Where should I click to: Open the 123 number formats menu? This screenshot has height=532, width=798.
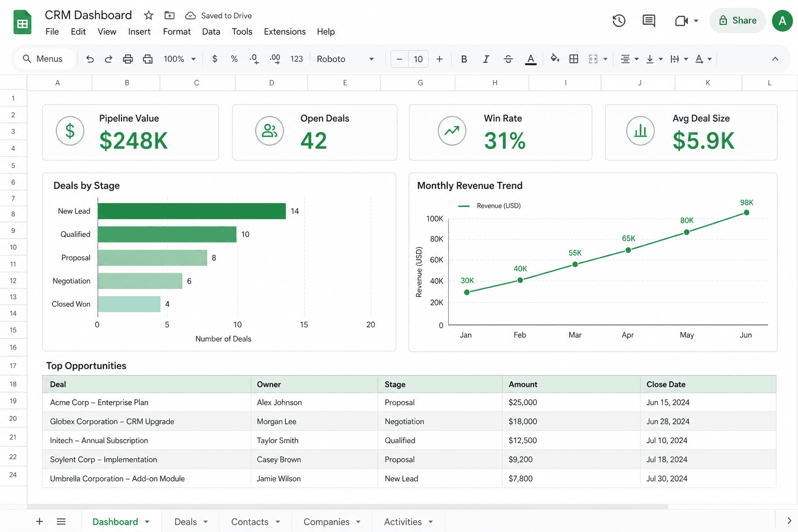[297, 59]
